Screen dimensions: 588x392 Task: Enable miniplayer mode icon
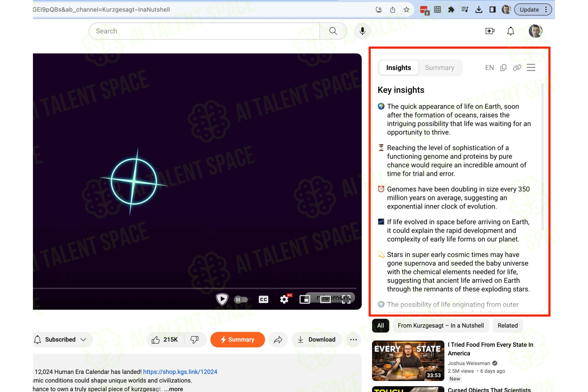[x=305, y=299]
